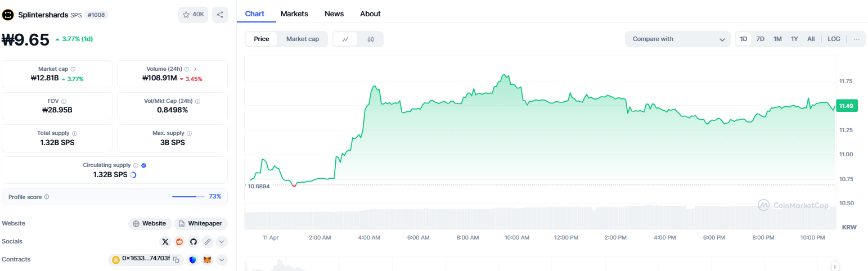868x271 pixels.
Task: Click the ₩108.91M volume value
Action: [160, 79]
